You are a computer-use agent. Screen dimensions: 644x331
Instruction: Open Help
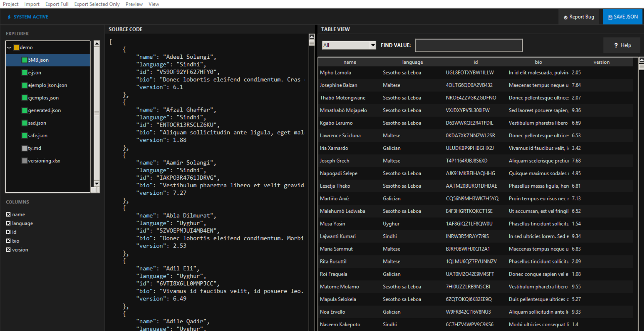[x=622, y=45]
